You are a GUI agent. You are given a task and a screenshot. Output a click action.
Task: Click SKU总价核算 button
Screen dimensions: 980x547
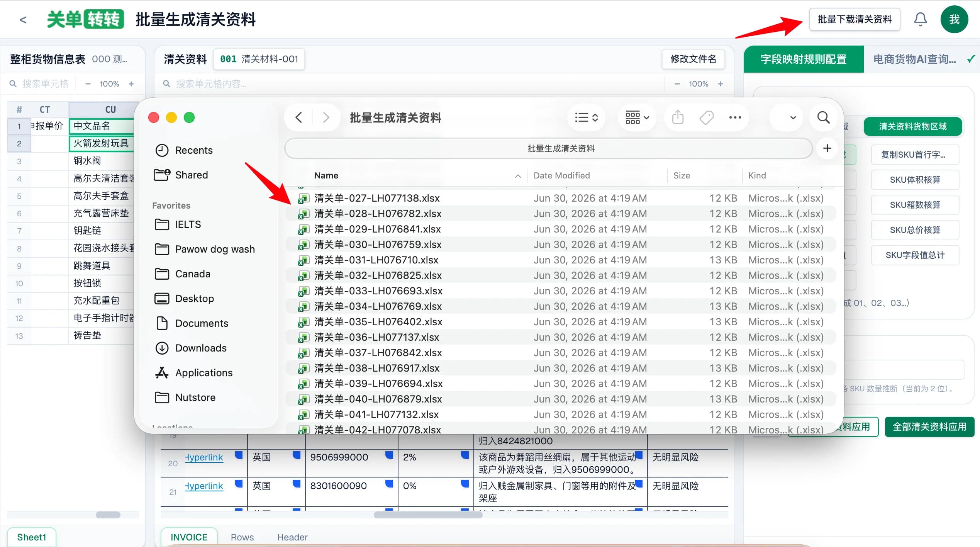tap(915, 230)
